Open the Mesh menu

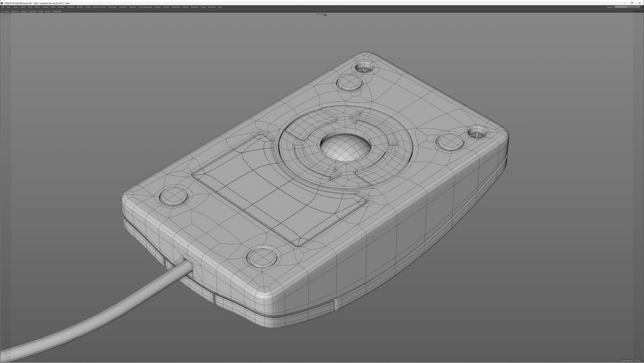click(37, 7)
